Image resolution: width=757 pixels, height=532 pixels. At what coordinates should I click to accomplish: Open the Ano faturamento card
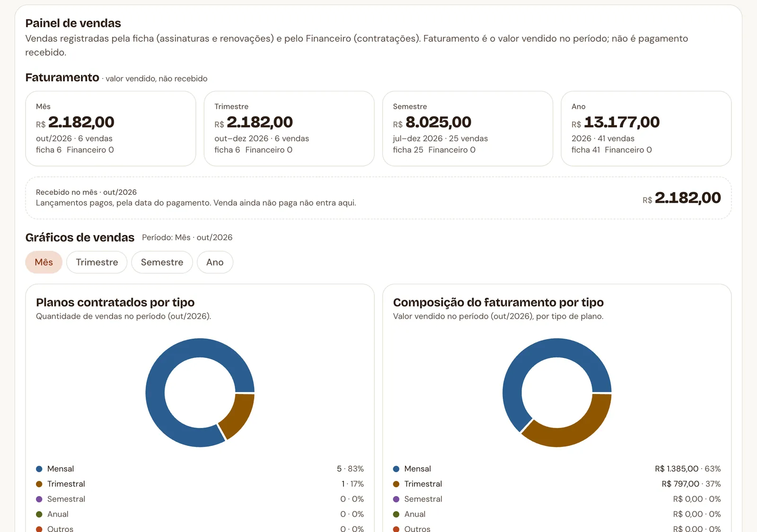[646, 129]
